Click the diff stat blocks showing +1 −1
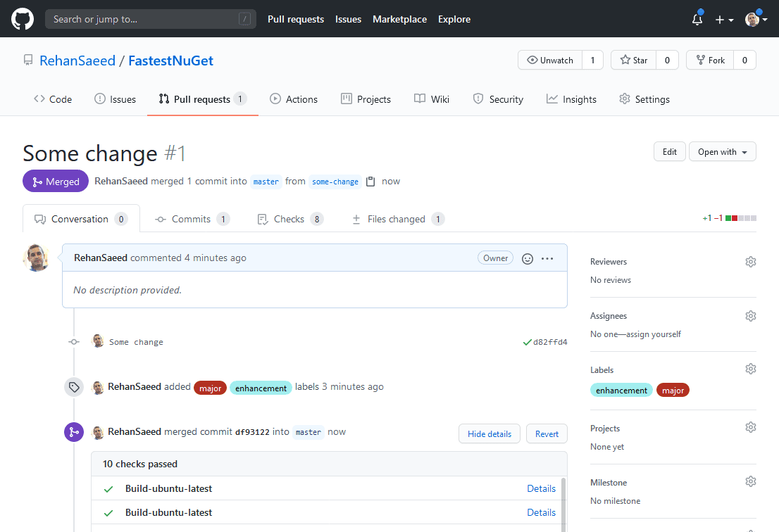Viewport: 779px width, 532px height. click(x=735, y=218)
